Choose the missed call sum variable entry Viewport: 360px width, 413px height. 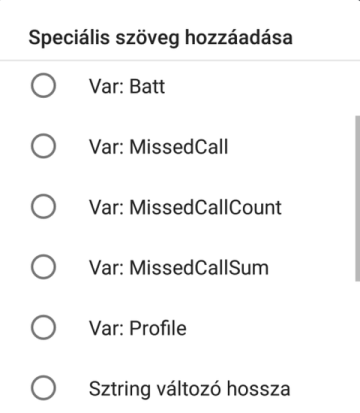pos(180,267)
